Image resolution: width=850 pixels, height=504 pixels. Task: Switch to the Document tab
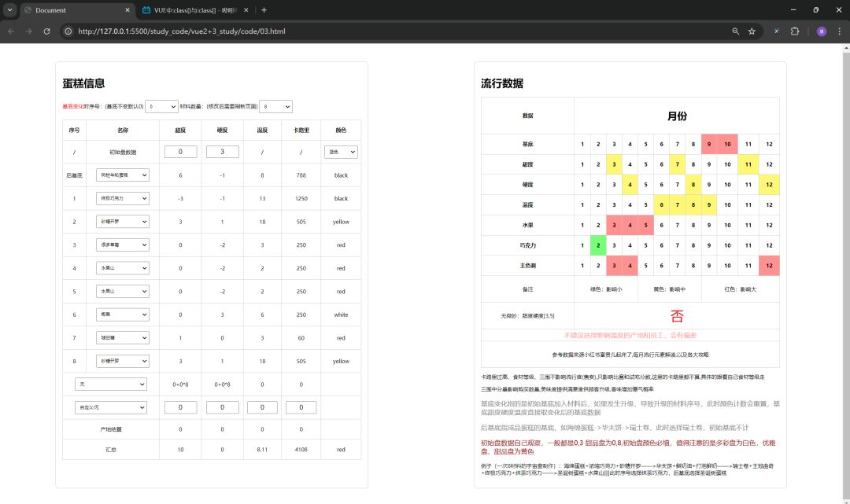click(x=77, y=9)
